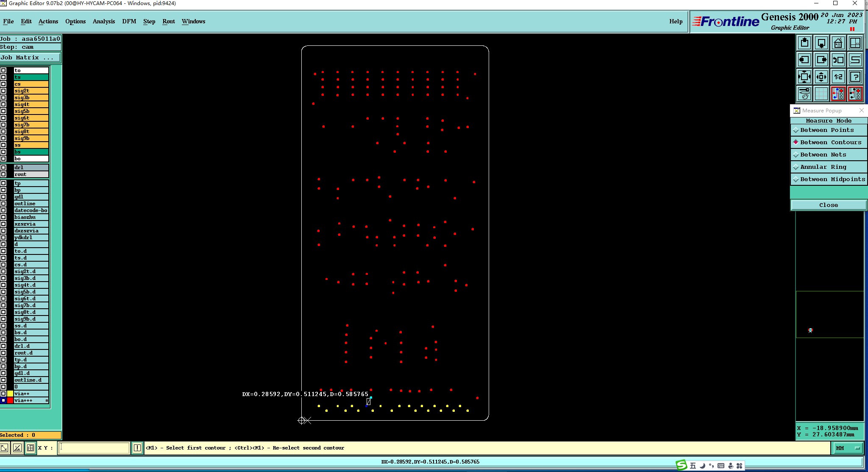Close the Measure Popup panel
The width and height of the screenshot is (868, 472).
pos(828,205)
